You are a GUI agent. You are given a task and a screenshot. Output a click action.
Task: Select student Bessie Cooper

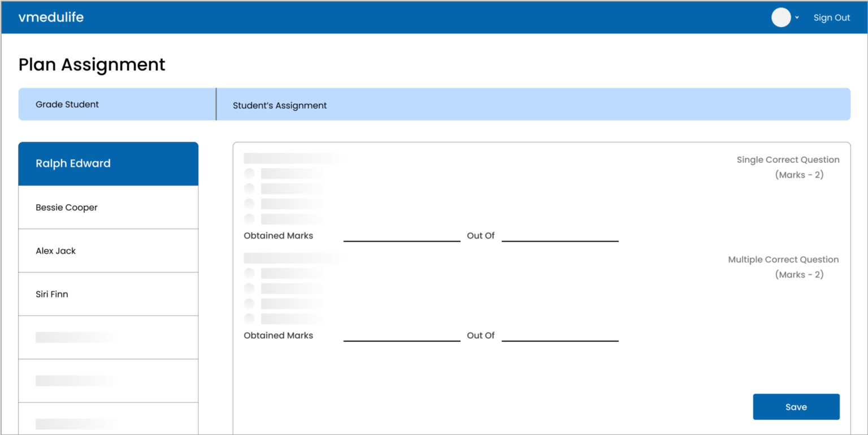[x=108, y=208]
